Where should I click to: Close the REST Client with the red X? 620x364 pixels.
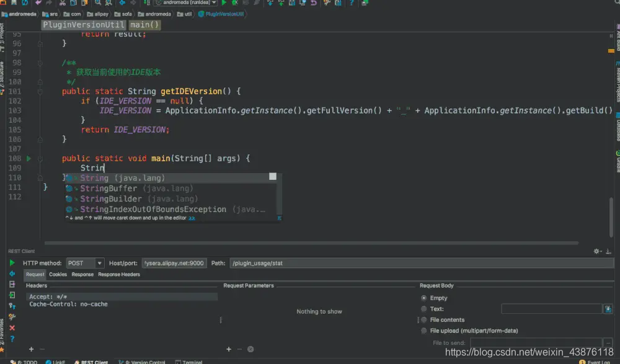pyautogui.click(x=12, y=327)
